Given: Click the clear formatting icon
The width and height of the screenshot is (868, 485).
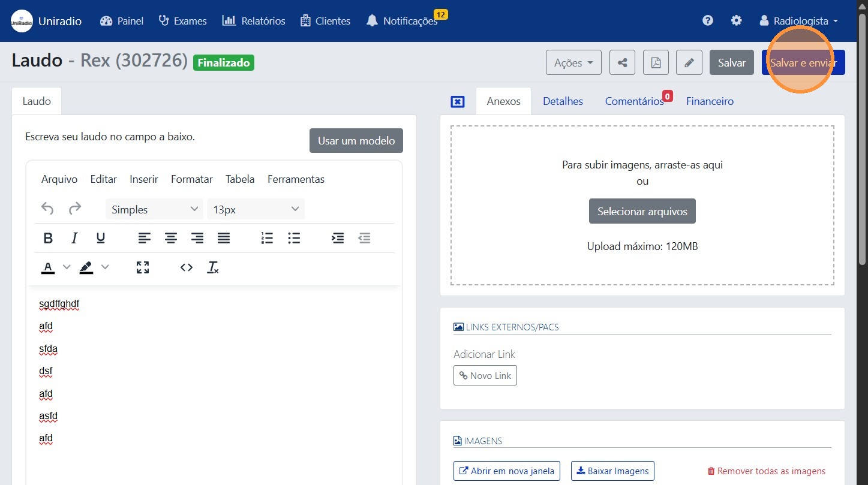Looking at the screenshot, I should 213,267.
